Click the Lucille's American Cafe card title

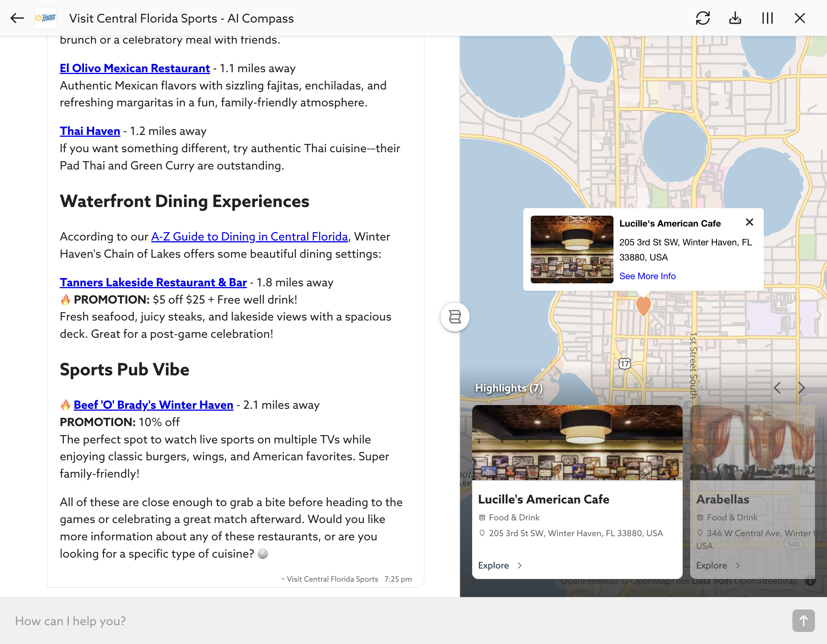pos(544,499)
